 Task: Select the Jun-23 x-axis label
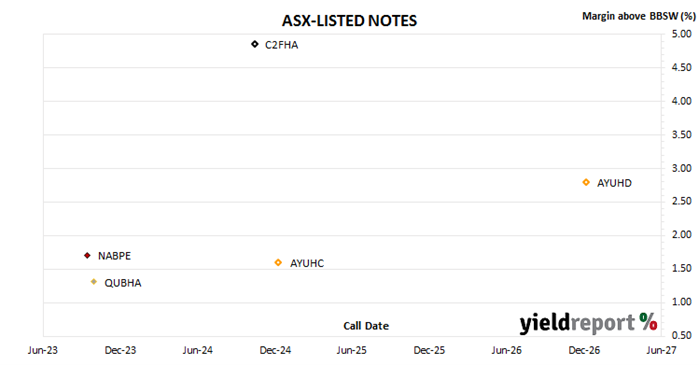point(43,350)
